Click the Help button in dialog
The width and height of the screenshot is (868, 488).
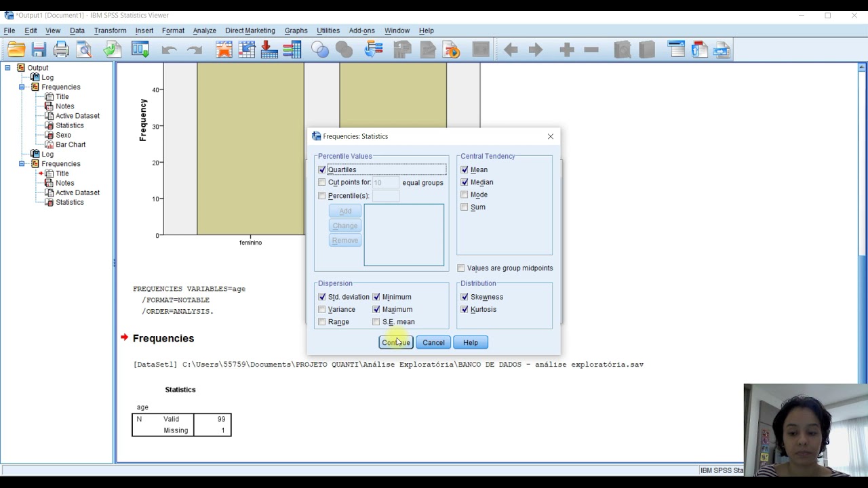(x=471, y=343)
